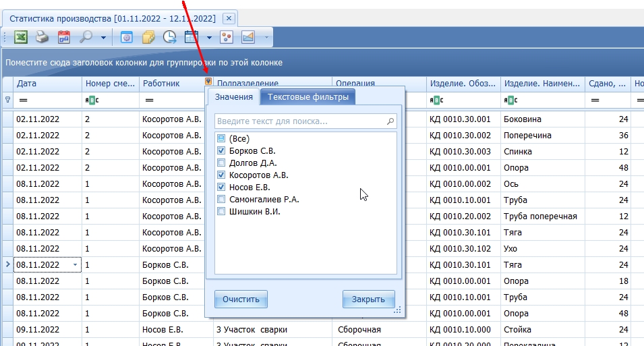Click the stacked folders icon
The image size is (644, 346).
click(x=148, y=37)
